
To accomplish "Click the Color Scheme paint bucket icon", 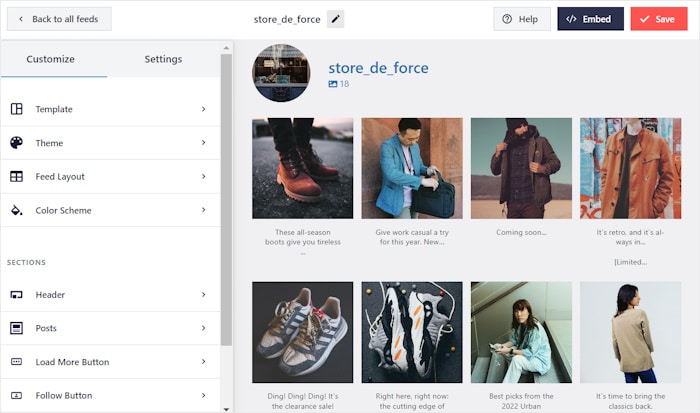I will pos(16,211).
